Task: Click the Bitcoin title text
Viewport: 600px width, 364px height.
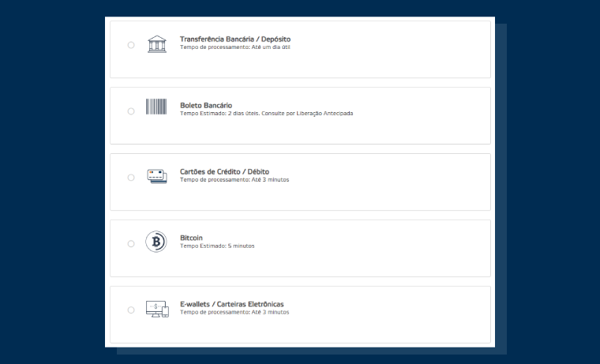Action: tap(191, 238)
